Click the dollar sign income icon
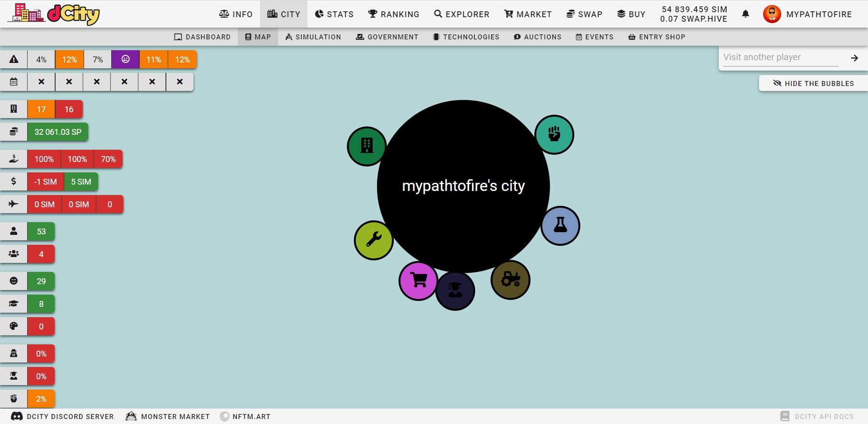 pos(14,181)
